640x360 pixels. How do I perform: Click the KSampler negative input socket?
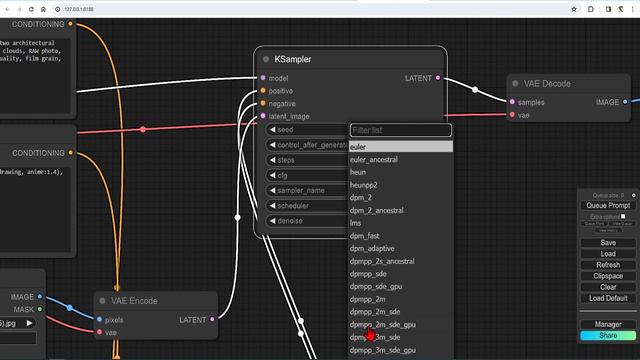pyautogui.click(x=263, y=103)
